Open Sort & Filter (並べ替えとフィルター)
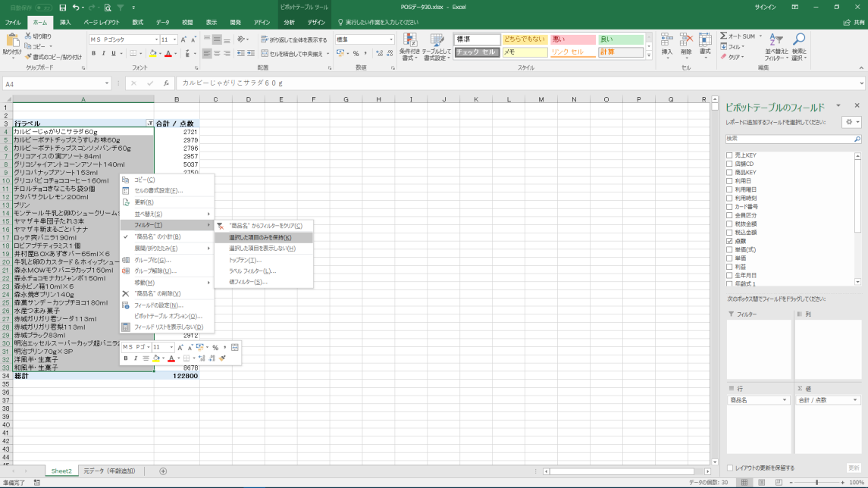Viewport: 868px width, 488px height. click(x=776, y=46)
